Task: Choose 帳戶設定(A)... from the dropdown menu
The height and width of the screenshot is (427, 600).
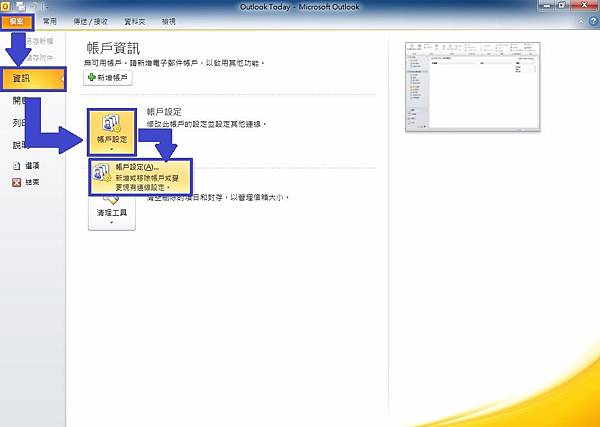Action: [140, 177]
